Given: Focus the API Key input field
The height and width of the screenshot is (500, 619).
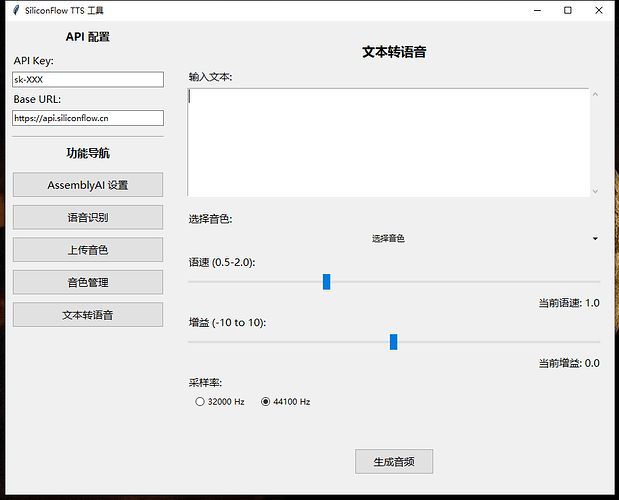Looking at the screenshot, I should [x=88, y=79].
